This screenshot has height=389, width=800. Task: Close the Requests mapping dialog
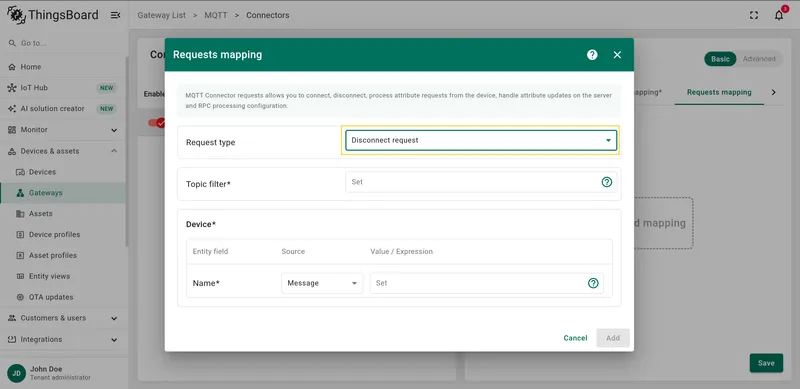617,55
